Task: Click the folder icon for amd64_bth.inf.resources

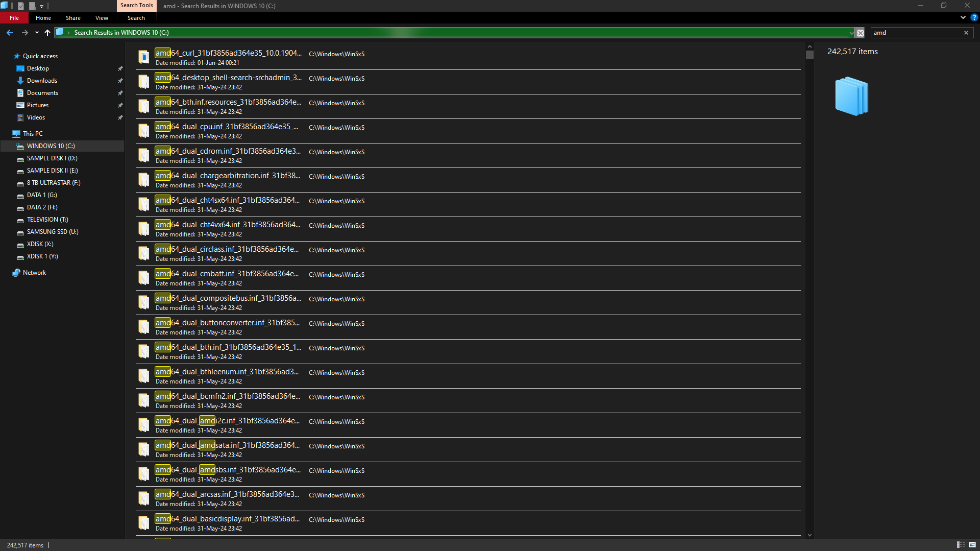Action: click(144, 106)
